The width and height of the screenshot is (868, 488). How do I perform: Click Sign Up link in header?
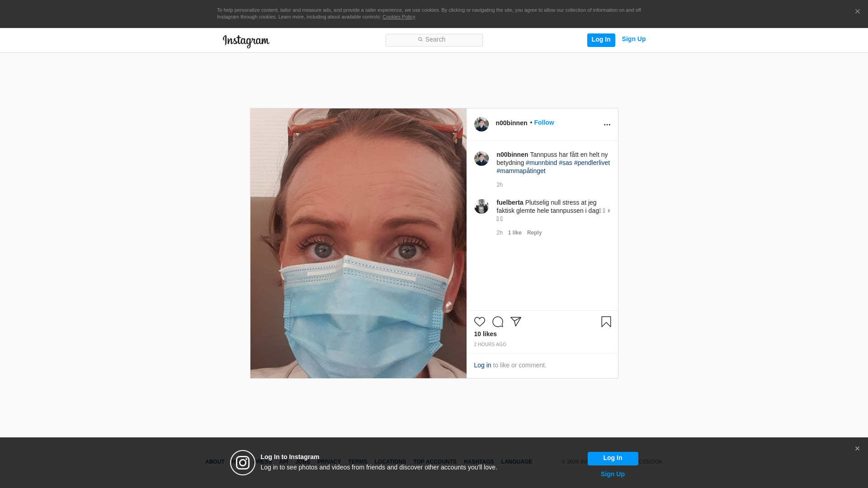633,39
